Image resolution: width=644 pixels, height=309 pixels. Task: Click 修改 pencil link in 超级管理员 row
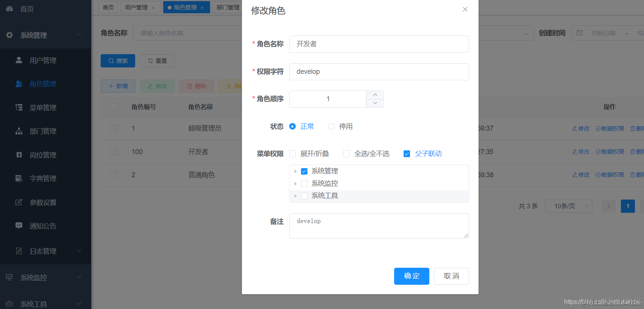coord(581,128)
